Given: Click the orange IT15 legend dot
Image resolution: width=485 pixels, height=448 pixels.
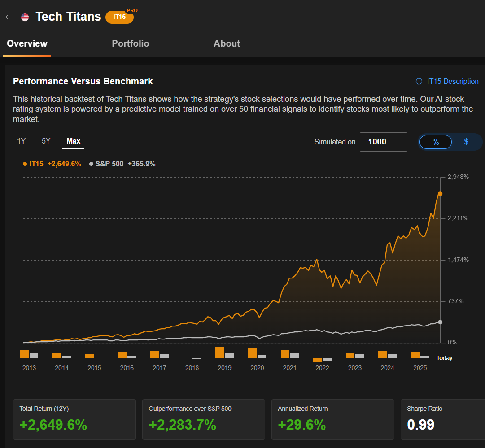Looking at the screenshot, I should 25,164.
